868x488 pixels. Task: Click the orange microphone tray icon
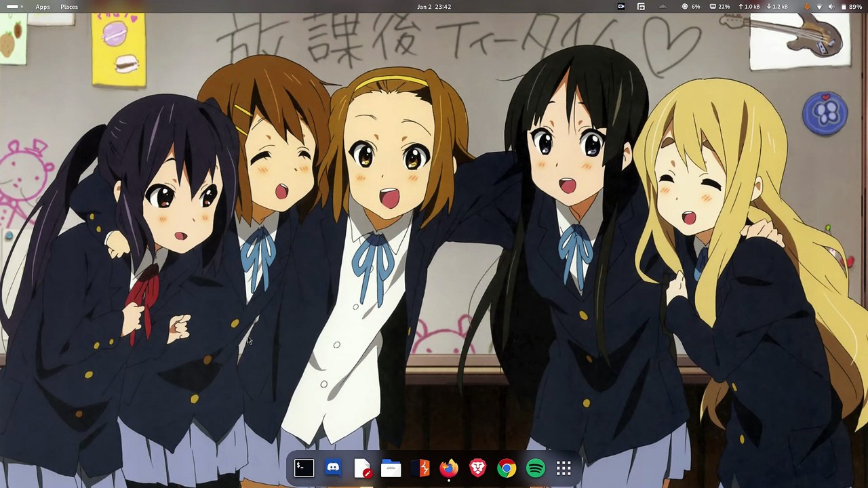tap(807, 7)
